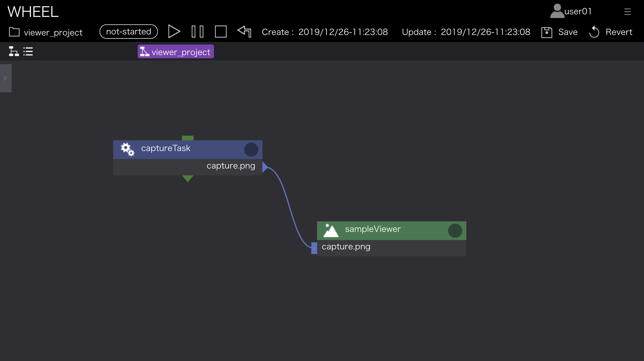Click the sampleViewer image icon
This screenshot has height=361, width=644.
pos(331,230)
